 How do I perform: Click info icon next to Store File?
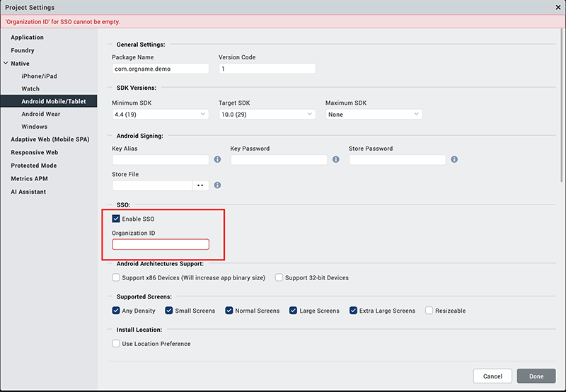217,185
